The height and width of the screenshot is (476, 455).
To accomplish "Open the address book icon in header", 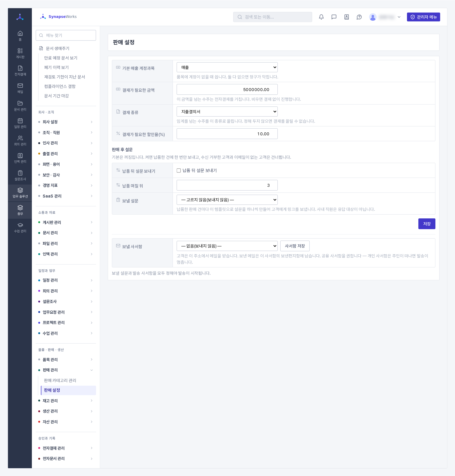I will tap(347, 17).
